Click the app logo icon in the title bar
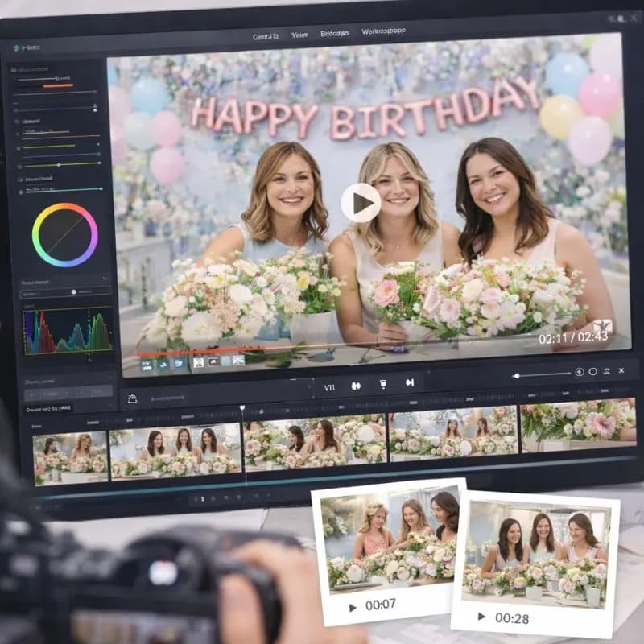 point(18,46)
